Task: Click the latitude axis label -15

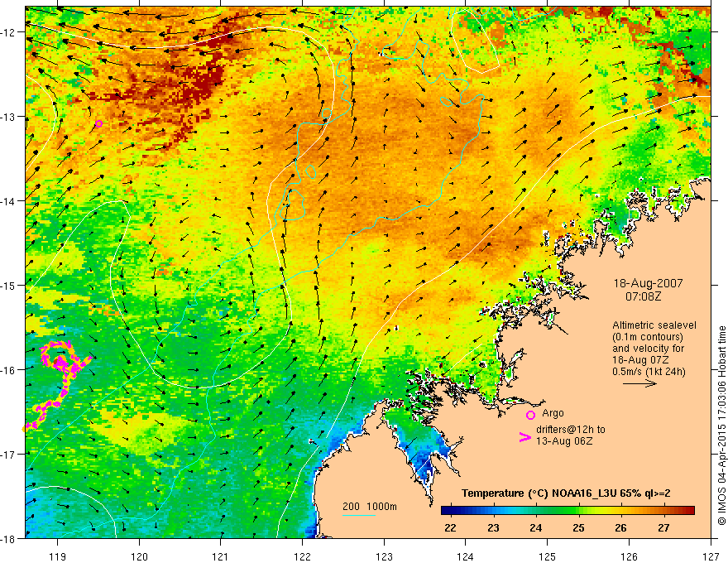Action: (x=8, y=285)
